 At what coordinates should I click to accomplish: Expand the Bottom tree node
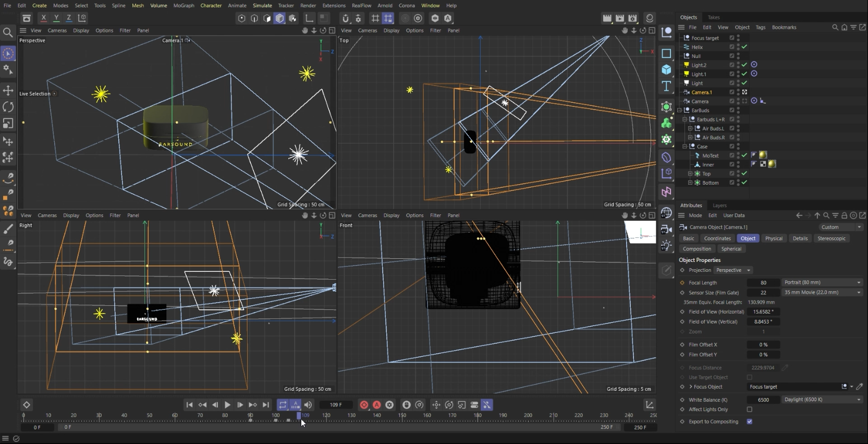tap(690, 183)
